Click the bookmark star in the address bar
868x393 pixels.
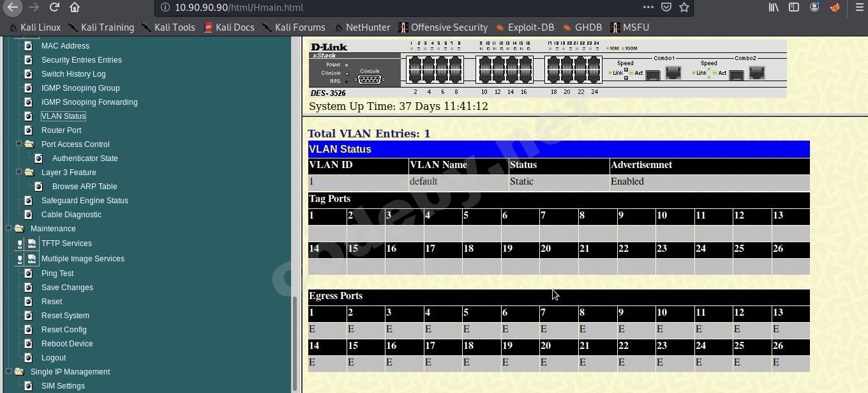(x=682, y=8)
